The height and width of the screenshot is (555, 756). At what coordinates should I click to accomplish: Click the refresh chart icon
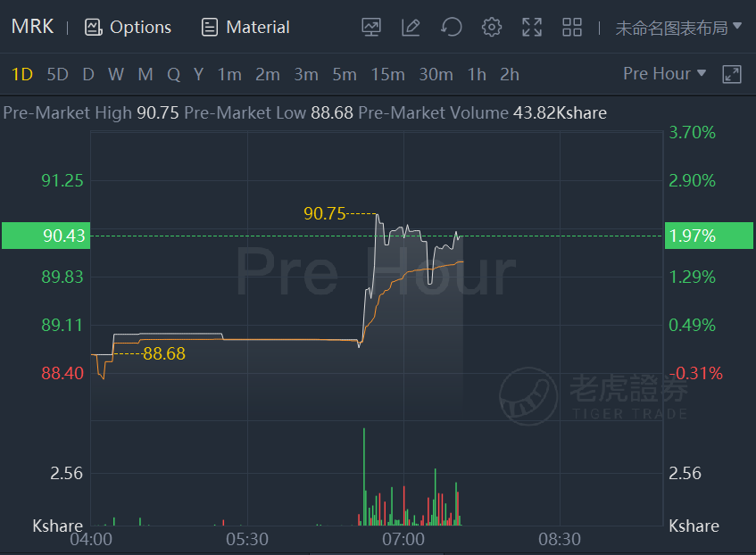coord(452,27)
